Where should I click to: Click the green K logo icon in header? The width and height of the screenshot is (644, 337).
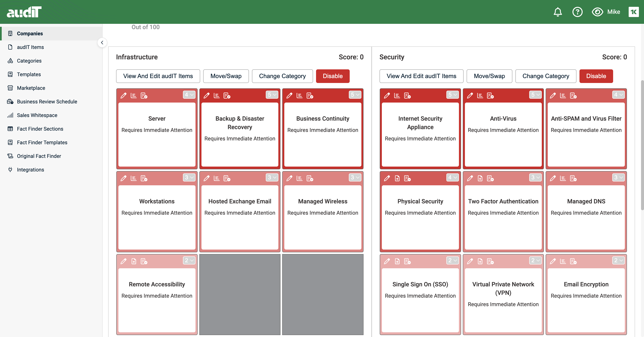[x=634, y=12]
